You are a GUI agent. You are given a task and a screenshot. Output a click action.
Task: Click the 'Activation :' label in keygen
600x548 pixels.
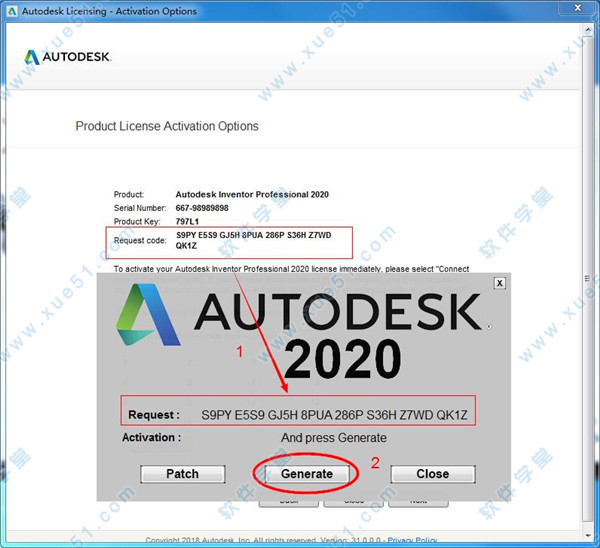152,437
